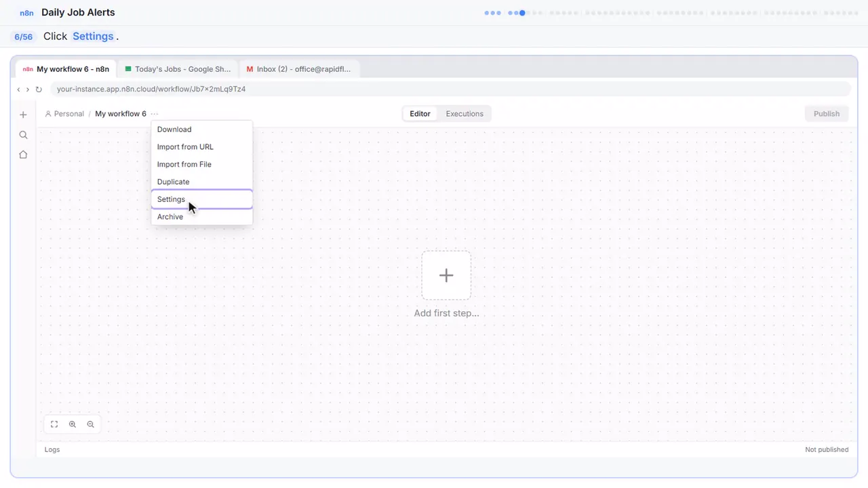
Task: Reload the page with the refresh icon
Action: pyautogui.click(x=39, y=89)
